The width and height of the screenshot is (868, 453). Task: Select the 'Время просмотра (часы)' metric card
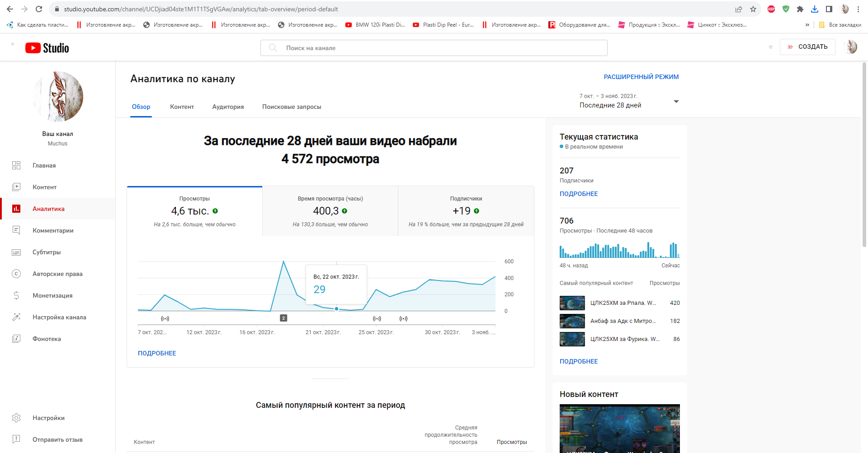click(330, 211)
